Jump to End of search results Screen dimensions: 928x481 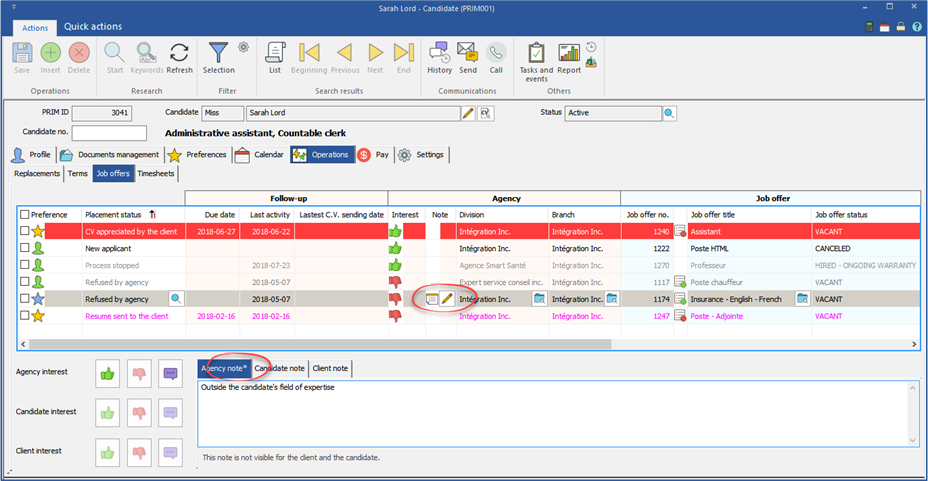[x=404, y=53]
